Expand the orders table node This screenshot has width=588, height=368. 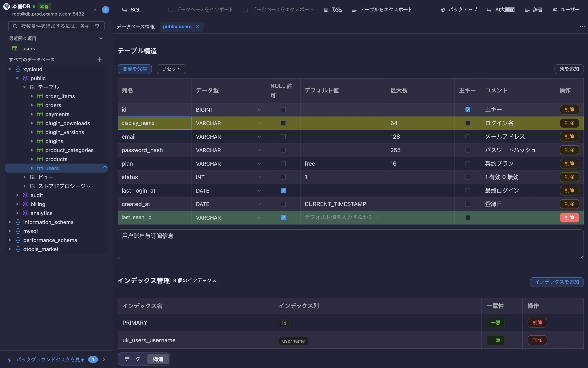pos(32,105)
